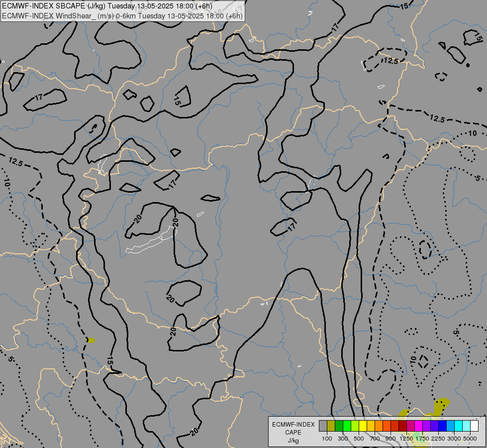Pick the pale cyan swatch before 5000

[x=467, y=426]
